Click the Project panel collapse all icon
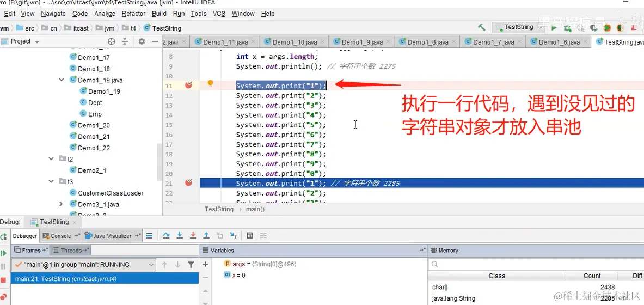Image resolution: width=644 pixels, height=305 pixels. point(125,41)
